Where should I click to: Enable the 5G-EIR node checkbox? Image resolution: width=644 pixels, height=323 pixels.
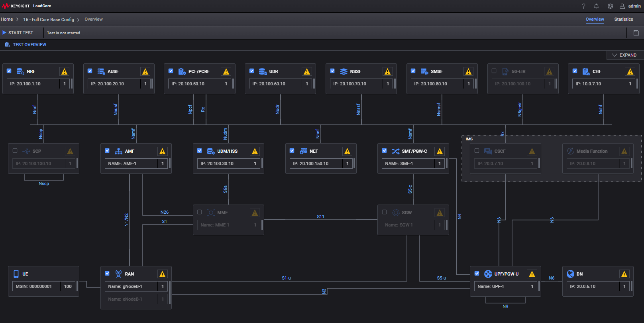pyautogui.click(x=494, y=71)
